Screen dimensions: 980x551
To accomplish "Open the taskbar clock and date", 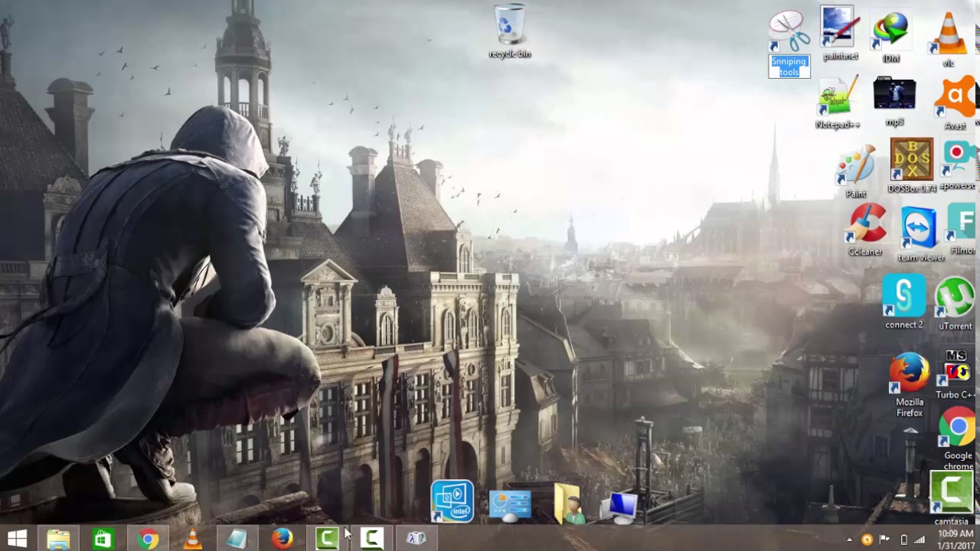I will coord(955,539).
